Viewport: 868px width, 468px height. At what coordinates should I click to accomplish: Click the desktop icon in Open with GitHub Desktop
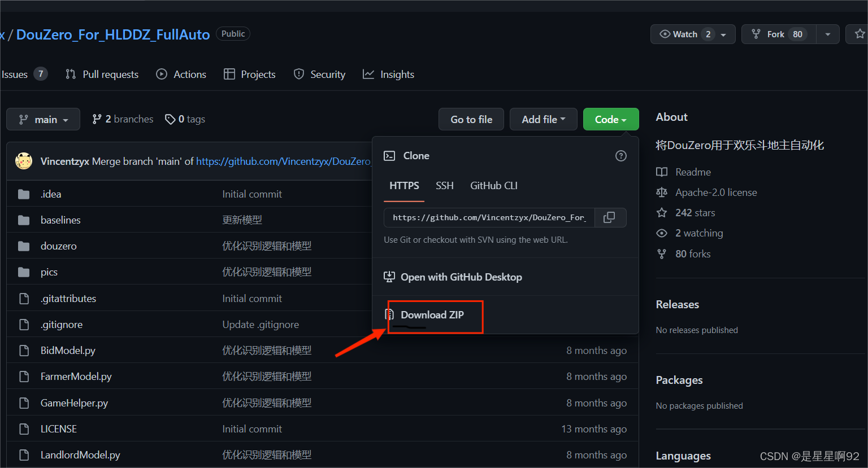click(389, 277)
